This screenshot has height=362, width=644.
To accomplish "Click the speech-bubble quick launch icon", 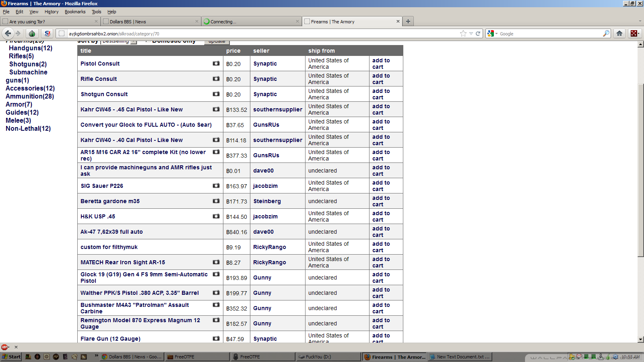I will 74,356.
